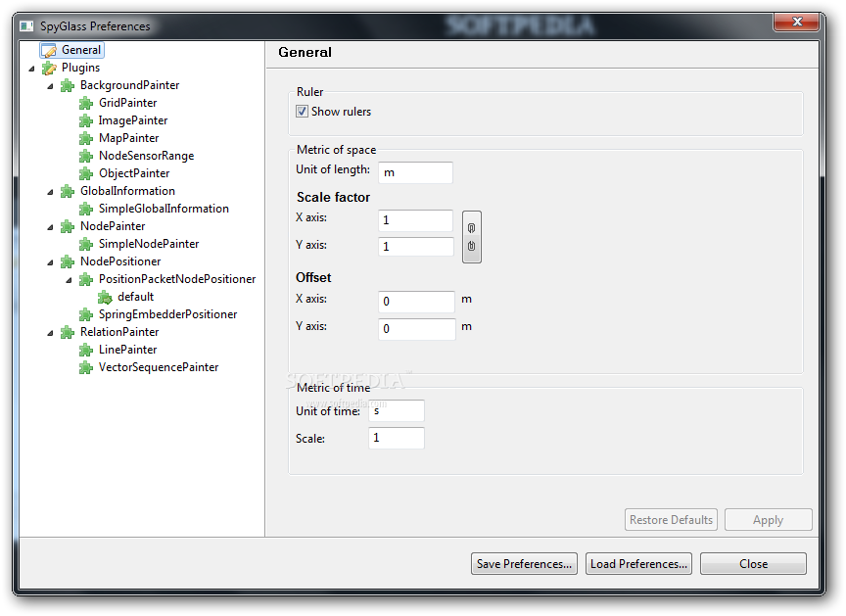Image resolution: width=846 pixels, height=616 pixels.
Task: Select LinePainter in the tree
Action: pos(128,350)
